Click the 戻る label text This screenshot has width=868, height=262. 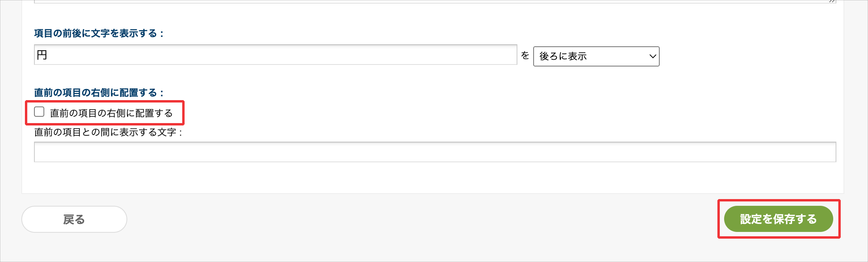[74, 220]
